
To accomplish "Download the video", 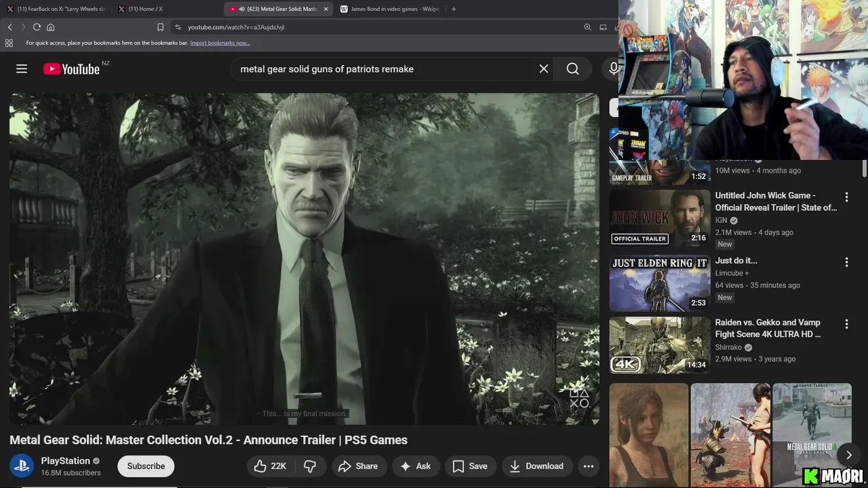I will 537,466.
